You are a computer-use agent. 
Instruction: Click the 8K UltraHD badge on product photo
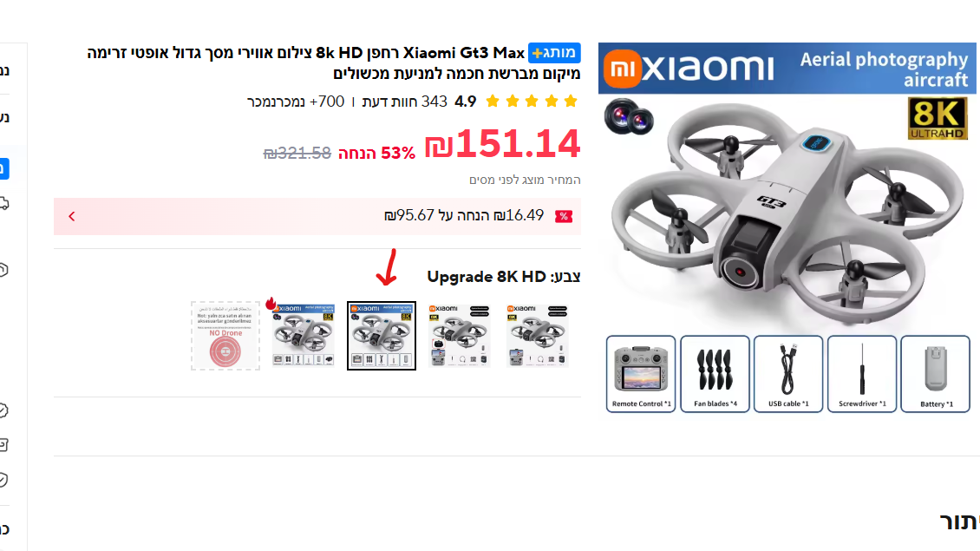pyautogui.click(x=937, y=118)
